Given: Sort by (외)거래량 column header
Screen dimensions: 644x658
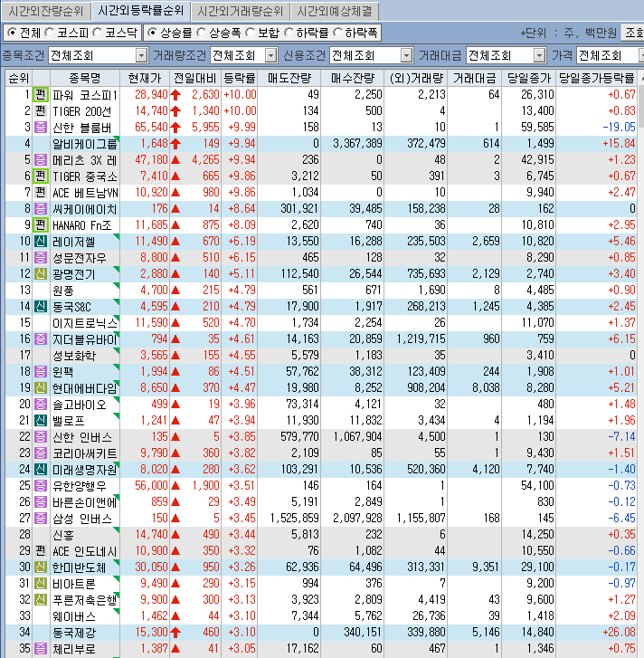Looking at the screenshot, I should click(x=416, y=78).
